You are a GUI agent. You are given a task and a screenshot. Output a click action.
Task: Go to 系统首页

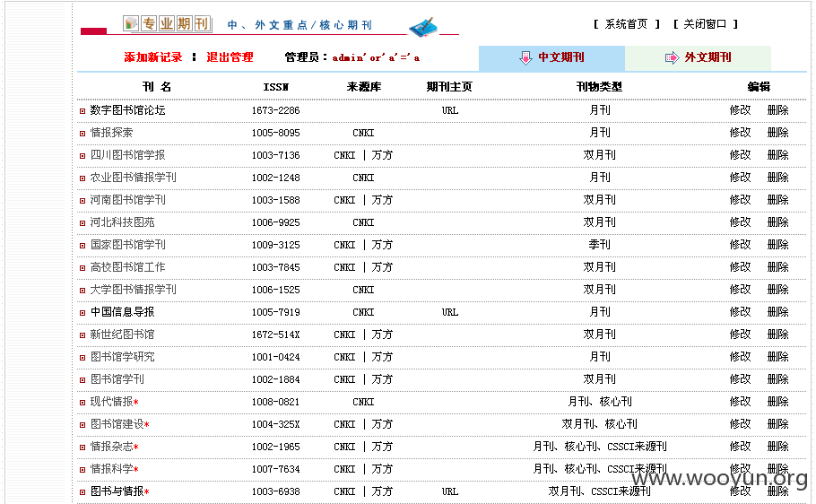click(x=626, y=24)
